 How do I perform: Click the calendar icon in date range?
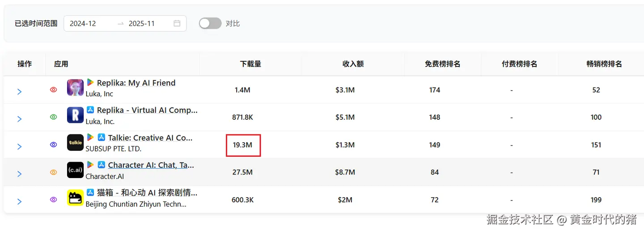click(177, 24)
